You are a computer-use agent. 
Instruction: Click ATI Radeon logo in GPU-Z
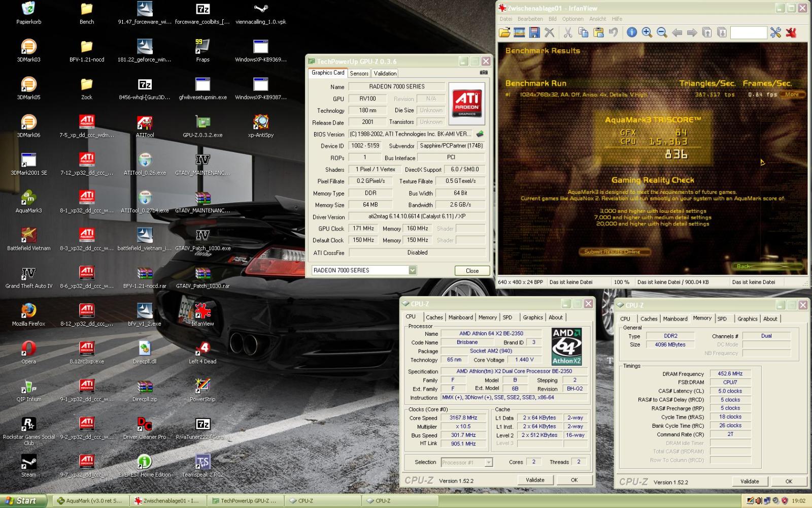point(467,104)
